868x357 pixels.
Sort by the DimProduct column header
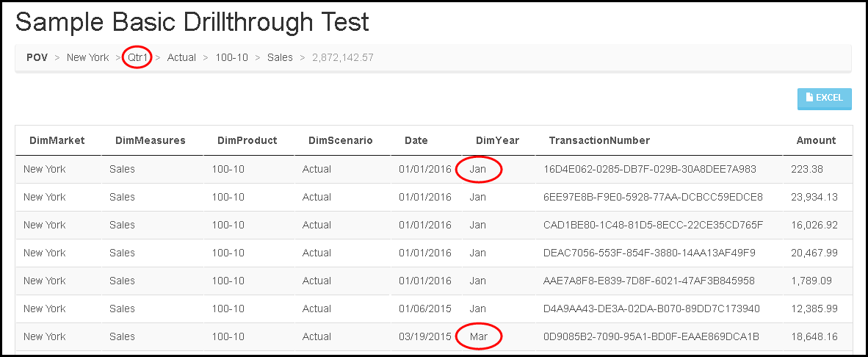pyautogui.click(x=247, y=140)
